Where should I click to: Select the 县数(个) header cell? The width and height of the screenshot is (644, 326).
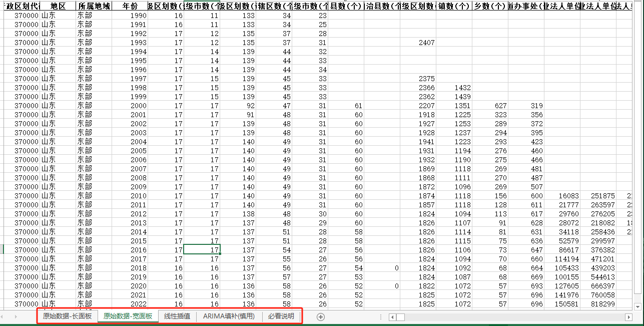[346, 6]
